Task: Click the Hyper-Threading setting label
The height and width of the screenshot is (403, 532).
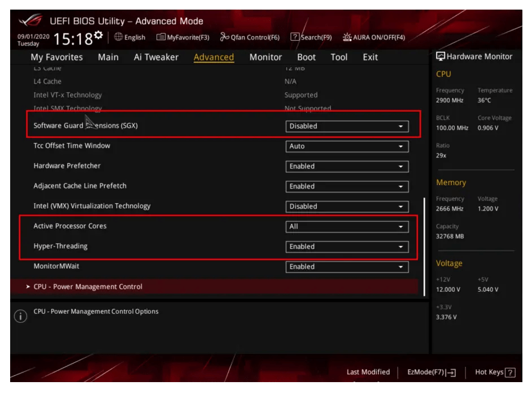Action: (x=60, y=246)
